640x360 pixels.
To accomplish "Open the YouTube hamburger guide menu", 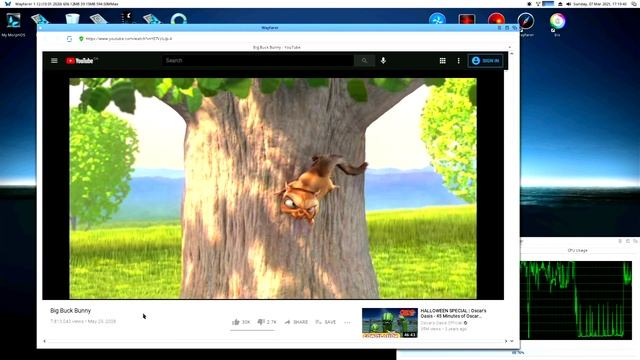I will (x=54, y=61).
